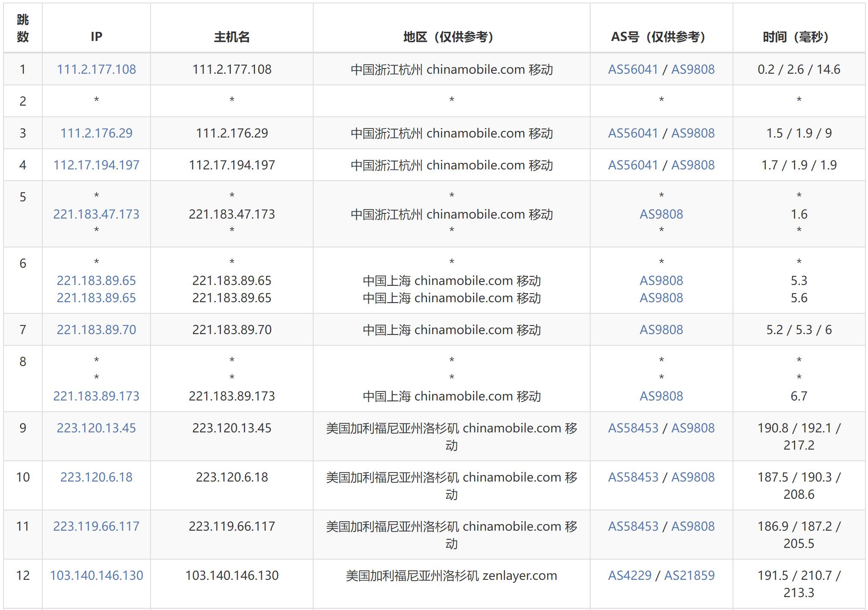Open the AS56041 link in hop 3

(633, 133)
